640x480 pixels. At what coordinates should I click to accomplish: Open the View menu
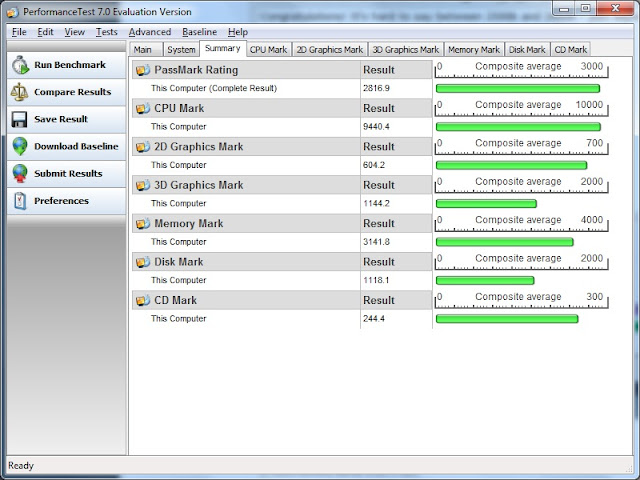point(75,32)
